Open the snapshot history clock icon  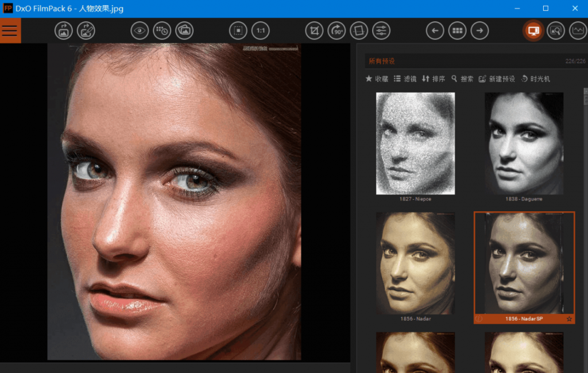point(162,30)
